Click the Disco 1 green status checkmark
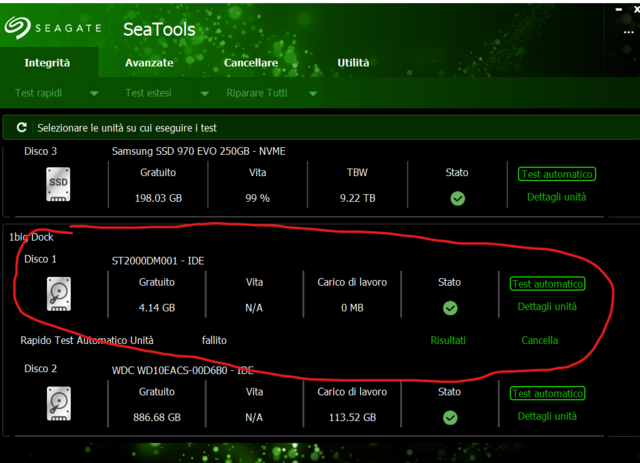This screenshot has height=463, width=640. pos(450,308)
